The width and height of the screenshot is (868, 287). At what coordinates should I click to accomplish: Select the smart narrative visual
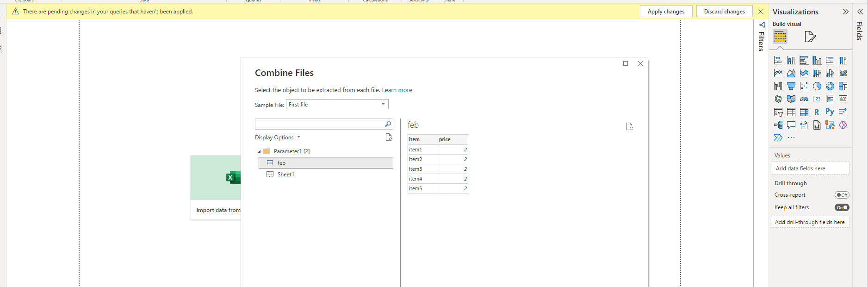[x=804, y=125]
